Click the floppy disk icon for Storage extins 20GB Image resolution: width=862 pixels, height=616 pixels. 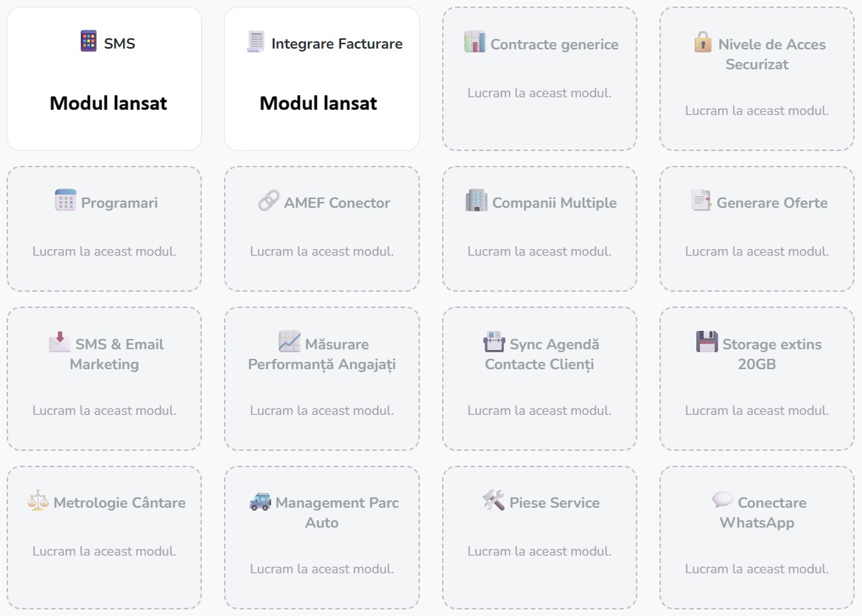[707, 343]
